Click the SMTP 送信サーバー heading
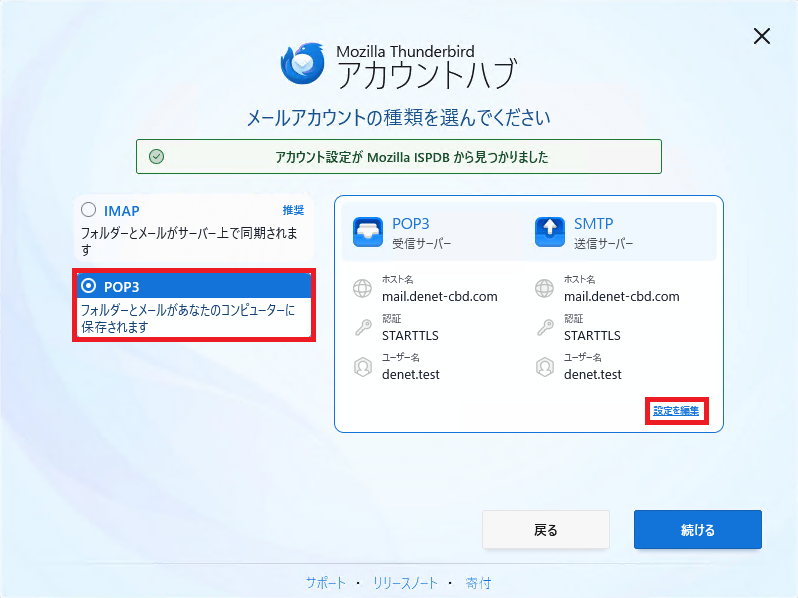The width and height of the screenshot is (798, 598). pos(604,233)
